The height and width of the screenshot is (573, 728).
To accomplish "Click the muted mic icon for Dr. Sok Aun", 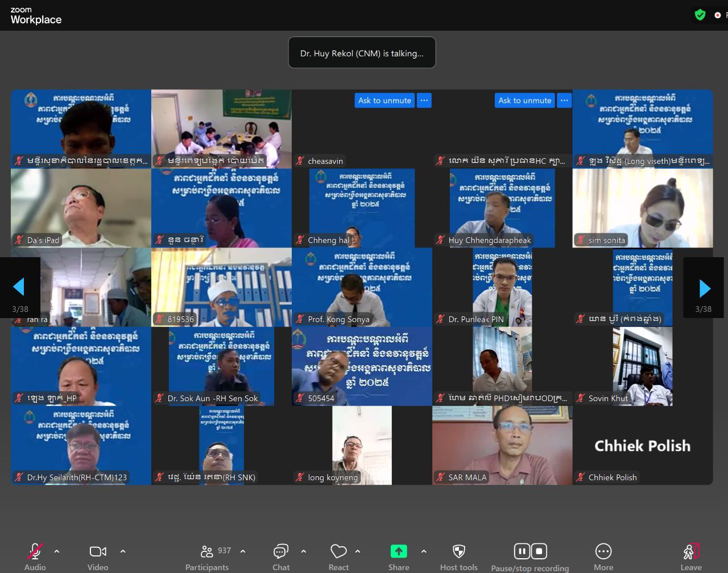I will coord(160,398).
